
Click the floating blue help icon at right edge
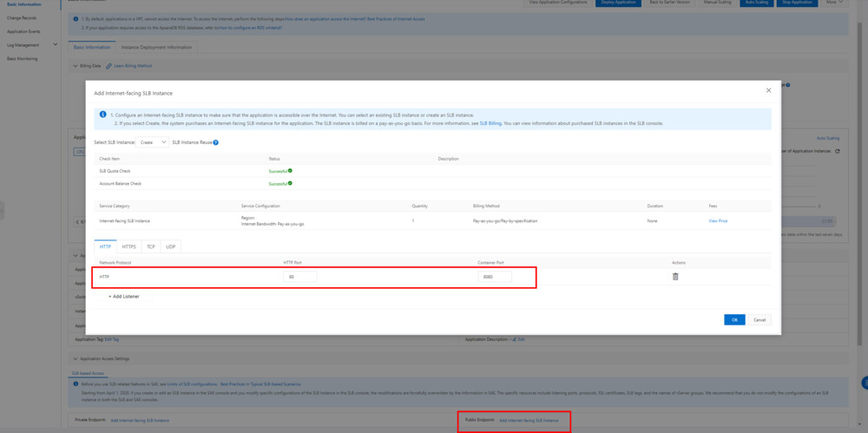(x=865, y=383)
